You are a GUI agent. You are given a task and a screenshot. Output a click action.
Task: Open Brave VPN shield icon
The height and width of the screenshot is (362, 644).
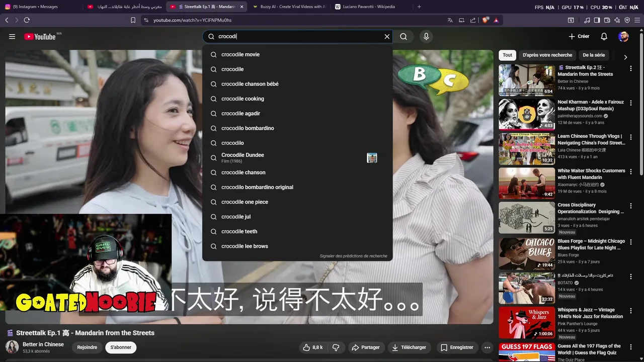(x=627, y=20)
